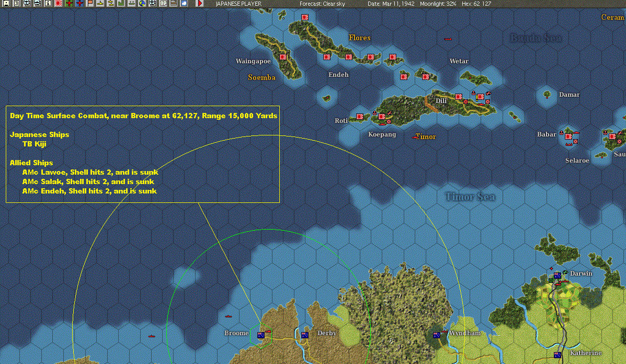Click the AMc Salak sunk line
The width and height of the screenshot is (626, 364).
[88, 181]
